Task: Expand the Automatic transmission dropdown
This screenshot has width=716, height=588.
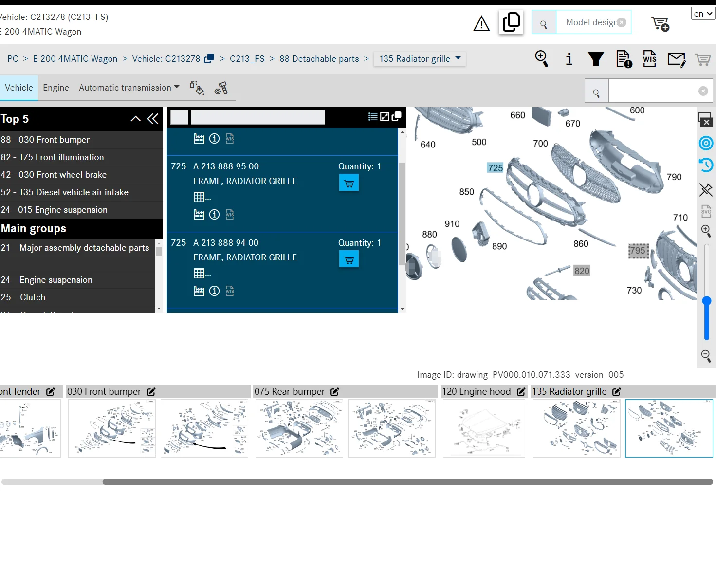Action: (129, 88)
